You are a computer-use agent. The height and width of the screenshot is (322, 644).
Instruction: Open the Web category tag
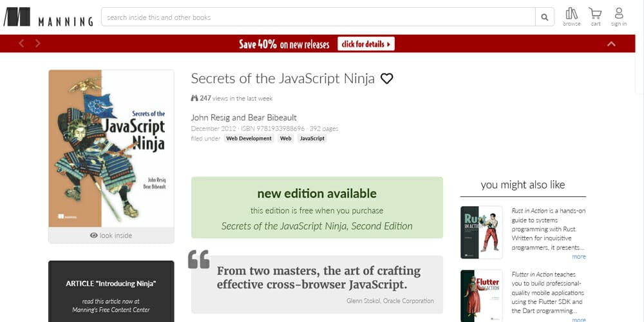tap(285, 138)
